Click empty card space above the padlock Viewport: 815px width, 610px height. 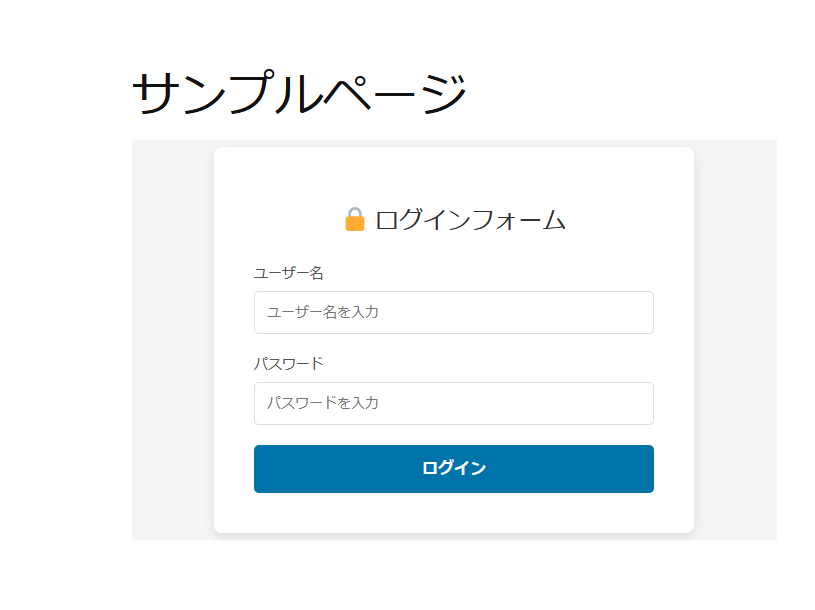[x=454, y=175]
